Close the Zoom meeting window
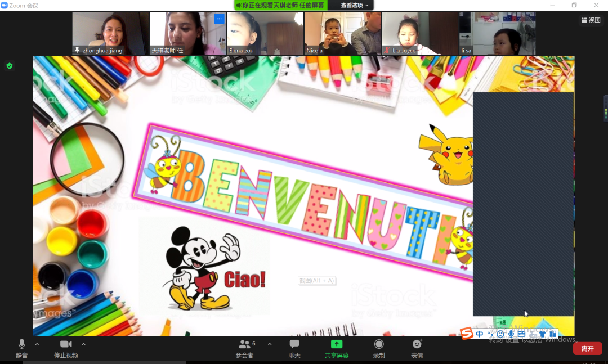The image size is (608, 364). pos(596,5)
